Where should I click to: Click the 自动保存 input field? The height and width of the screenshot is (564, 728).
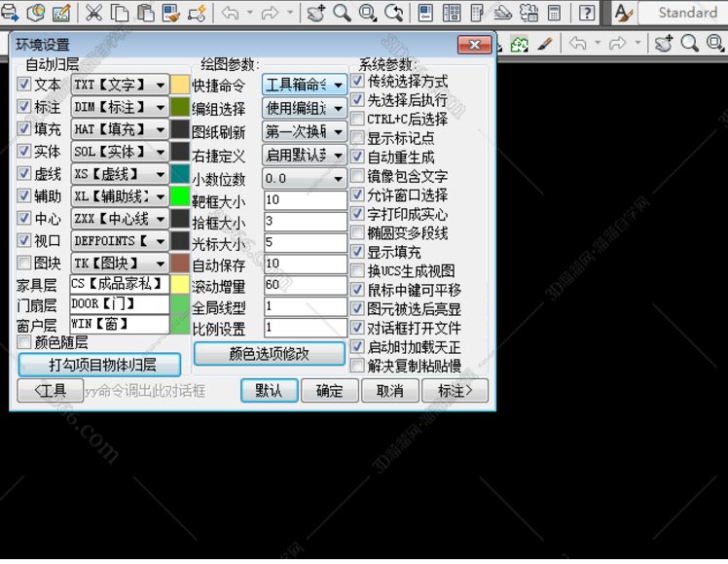click(x=305, y=264)
